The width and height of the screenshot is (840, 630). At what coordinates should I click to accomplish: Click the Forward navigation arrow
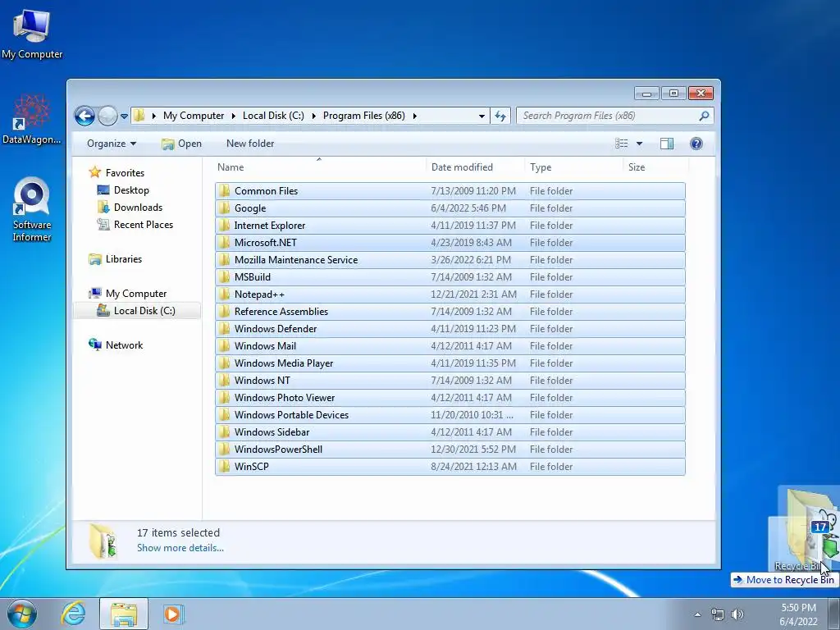point(107,116)
